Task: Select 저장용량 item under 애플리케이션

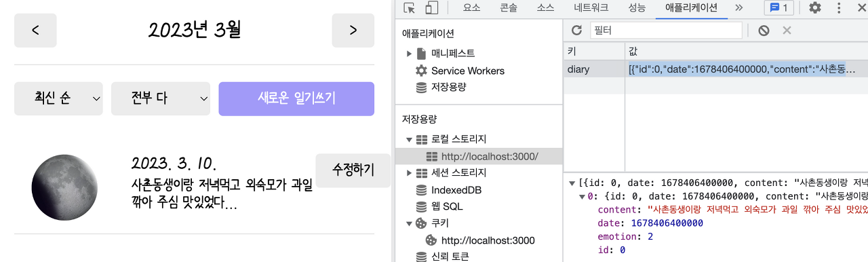Action: pyautogui.click(x=448, y=87)
